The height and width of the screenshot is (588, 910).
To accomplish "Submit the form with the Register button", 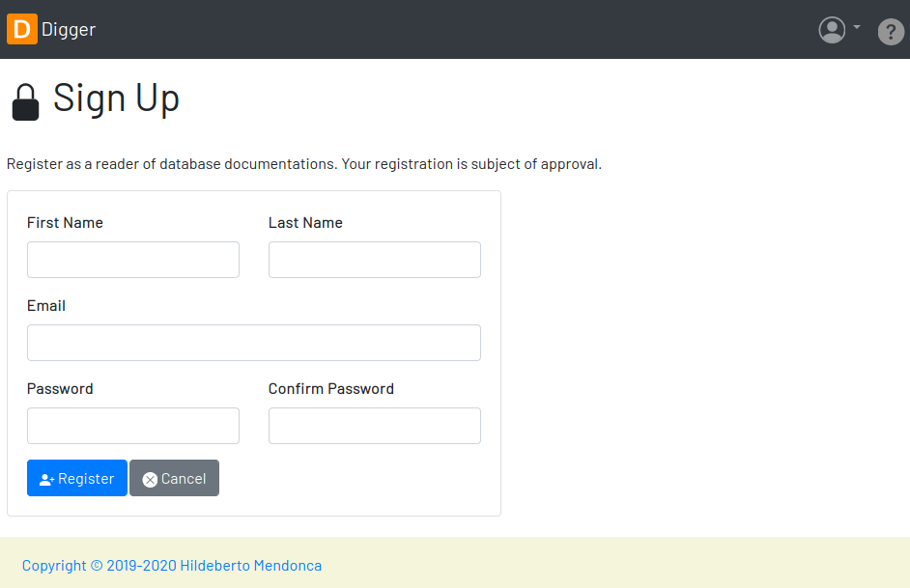I will tap(77, 478).
